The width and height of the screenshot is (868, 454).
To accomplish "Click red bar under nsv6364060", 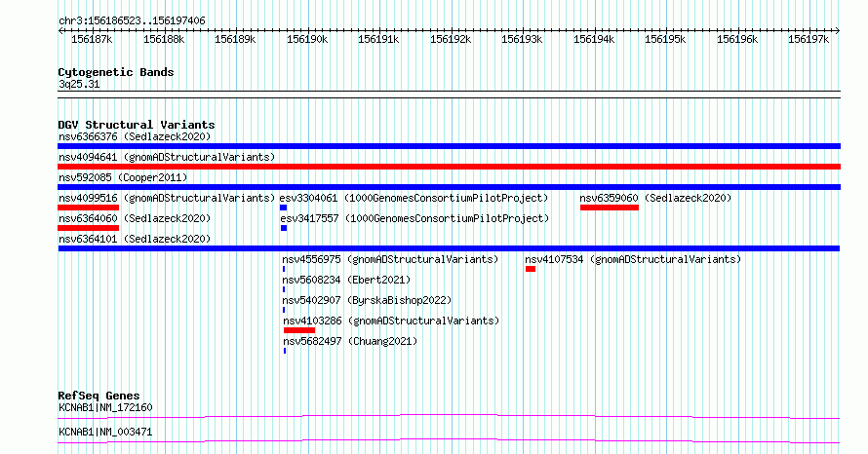I will click(x=88, y=228).
